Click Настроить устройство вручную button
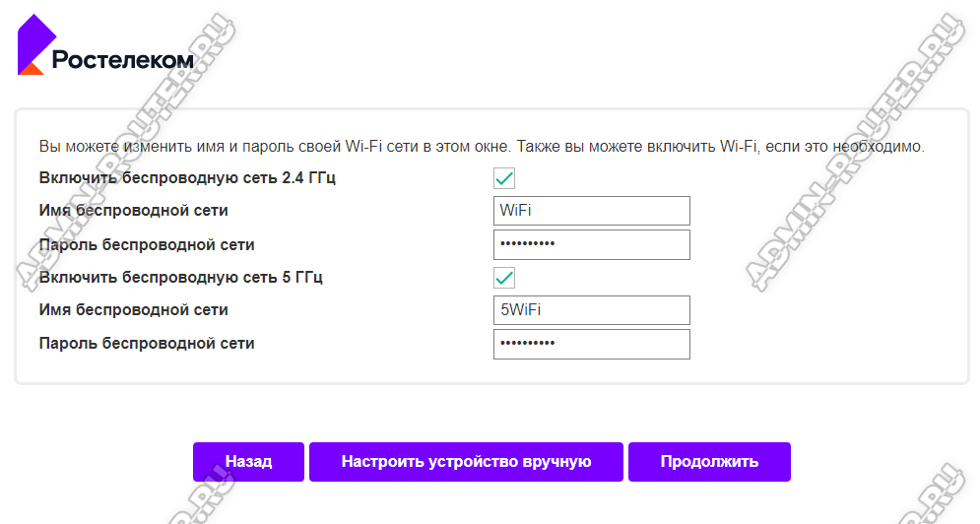This screenshot has width=980, height=524. click(x=466, y=461)
